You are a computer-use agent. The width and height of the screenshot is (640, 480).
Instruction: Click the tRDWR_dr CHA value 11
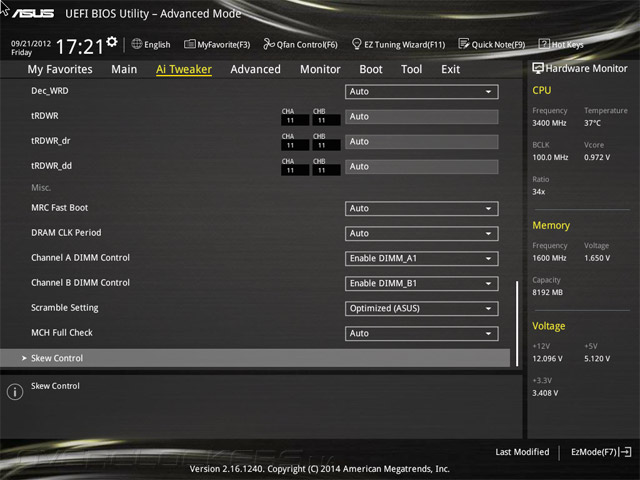pos(295,145)
